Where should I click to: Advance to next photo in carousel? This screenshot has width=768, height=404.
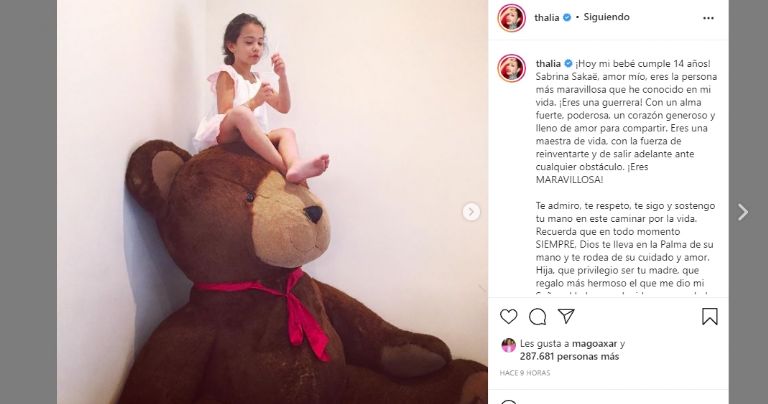click(x=471, y=212)
